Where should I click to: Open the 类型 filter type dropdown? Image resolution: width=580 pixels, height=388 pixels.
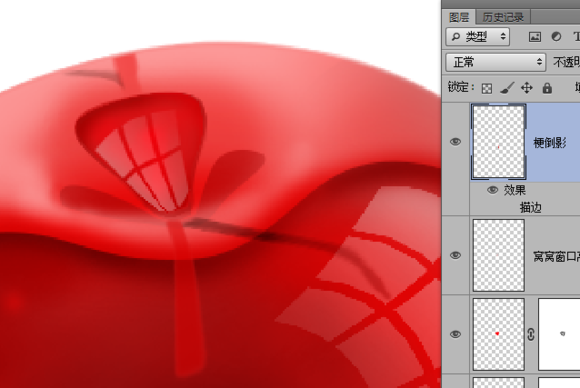[x=478, y=37]
